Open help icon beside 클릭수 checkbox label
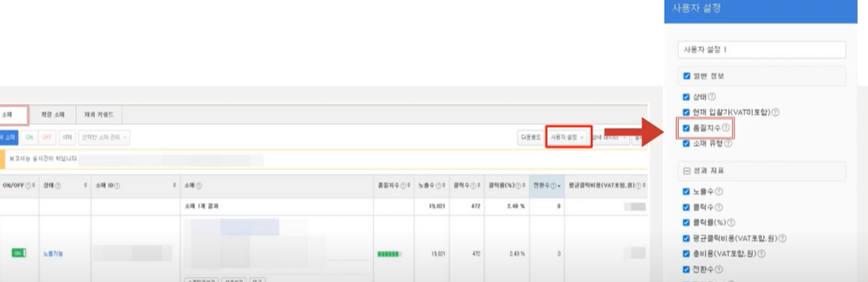The width and height of the screenshot is (868, 282). pyautogui.click(x=718, y=207)
